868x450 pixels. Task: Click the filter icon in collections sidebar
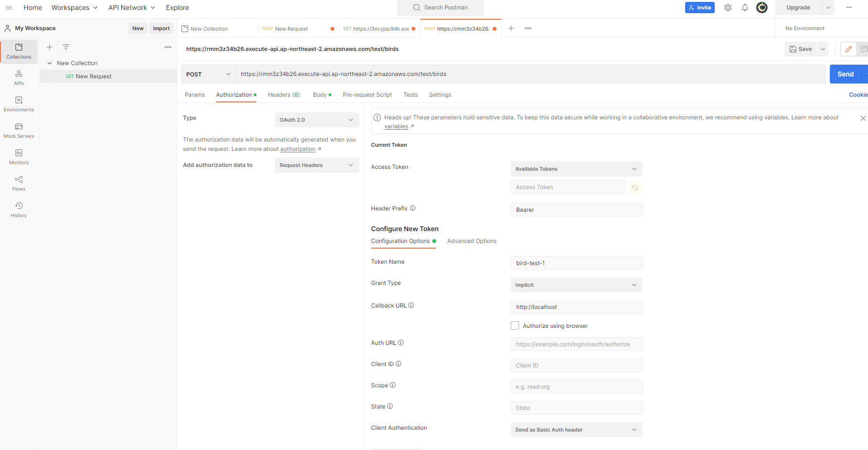(66, 47)
